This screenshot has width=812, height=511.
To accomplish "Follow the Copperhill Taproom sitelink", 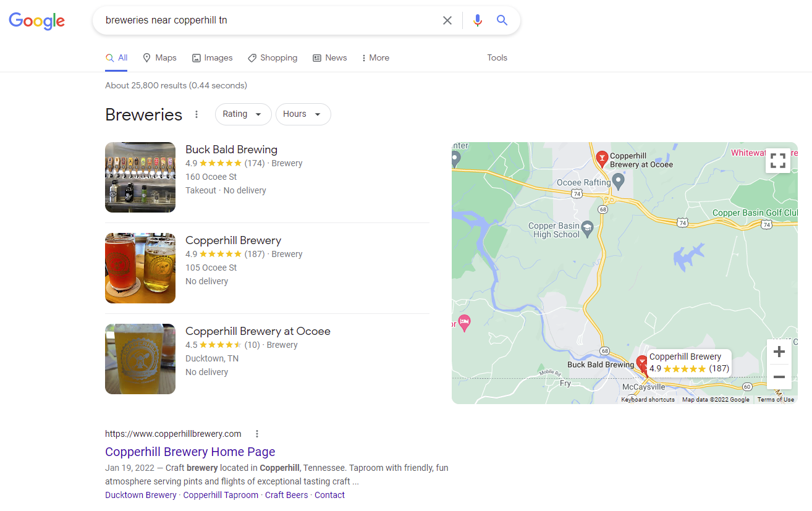I will coord(221,495).
